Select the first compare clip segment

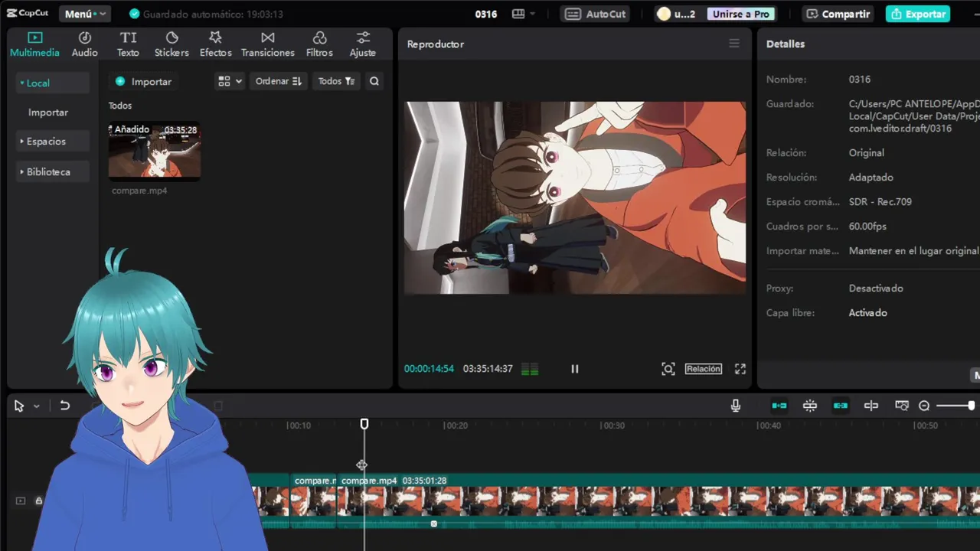(x=314, y=502)
